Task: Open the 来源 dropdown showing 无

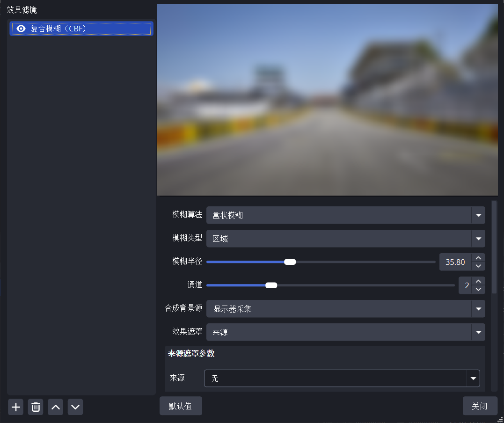Action: tap(473, 378)
